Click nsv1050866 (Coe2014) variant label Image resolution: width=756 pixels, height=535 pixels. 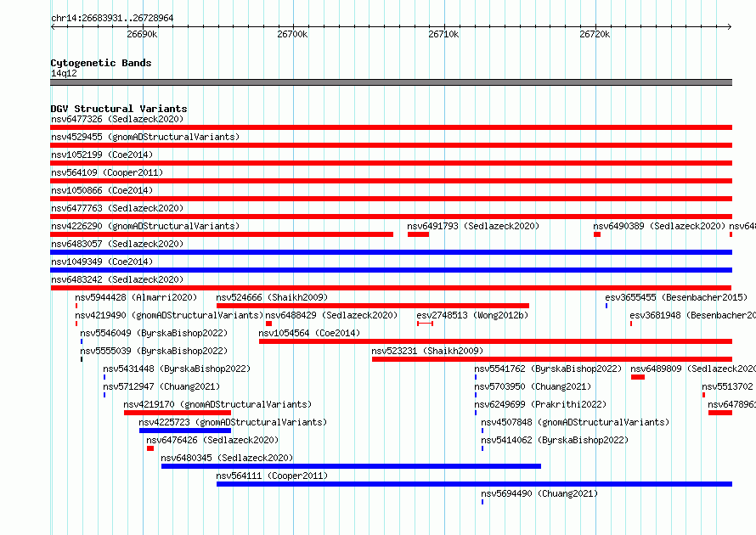(x=102, y=190)
